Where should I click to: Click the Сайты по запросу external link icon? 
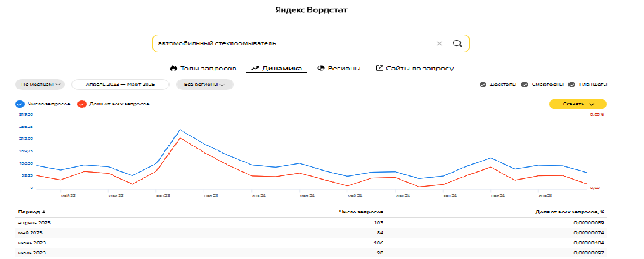click(379, 68)
